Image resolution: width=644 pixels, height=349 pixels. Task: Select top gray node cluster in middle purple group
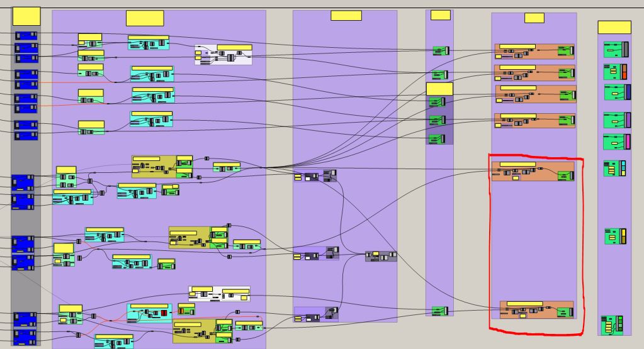pos(315,175)
